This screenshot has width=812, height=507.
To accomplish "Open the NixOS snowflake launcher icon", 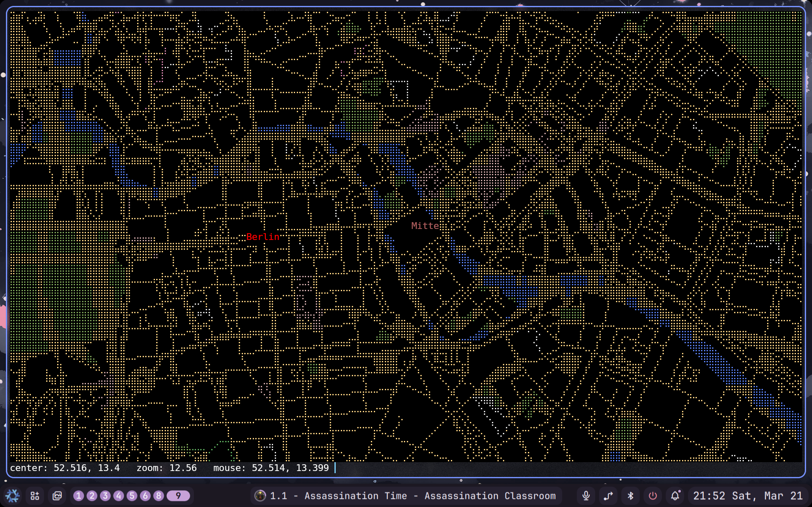I will 13,496.
